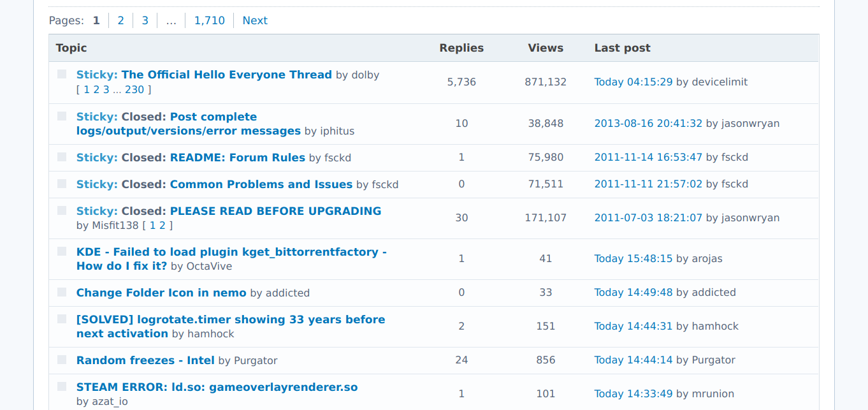Click the Next pagination link
Screen dimensions: 868x410
(x=255, y=20)
